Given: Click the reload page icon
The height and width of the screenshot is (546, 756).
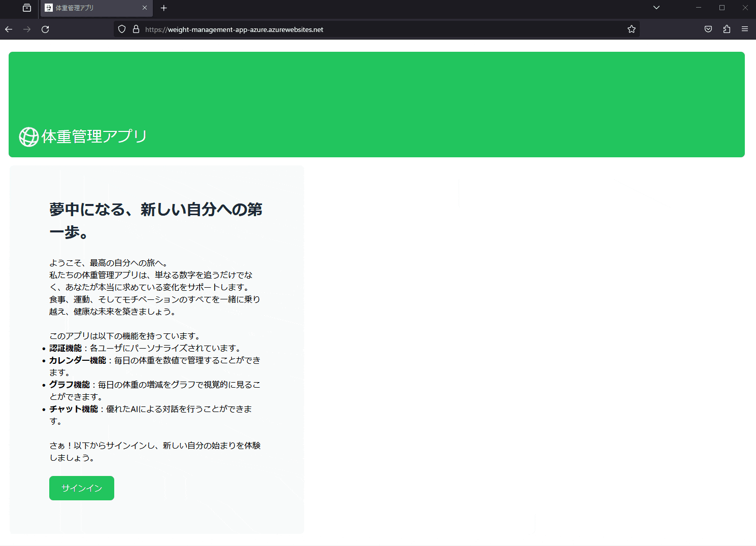Looking at the screenshot, I should pyautogui.click(x=45, y=29).
